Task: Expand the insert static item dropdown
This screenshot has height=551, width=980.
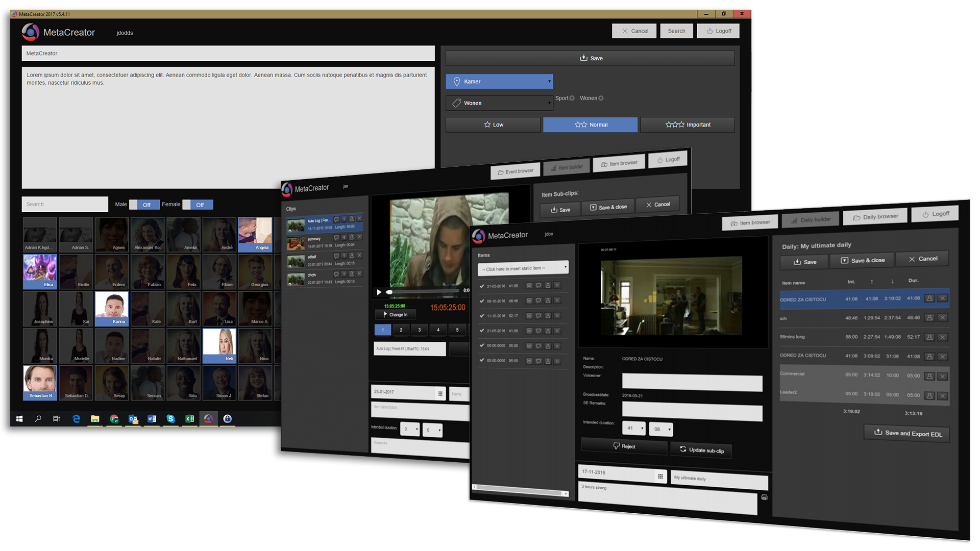Action: tap(523, 268)
